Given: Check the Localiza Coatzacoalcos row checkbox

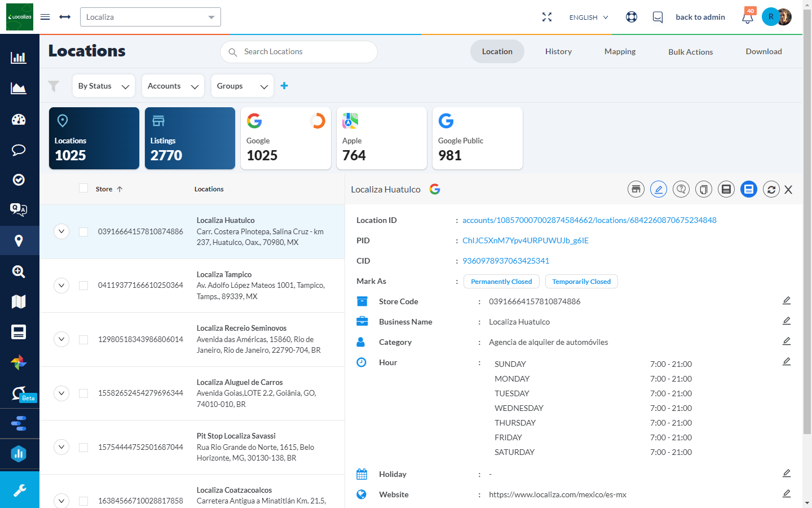Looking at the screenshot, I should coord(83,501).
